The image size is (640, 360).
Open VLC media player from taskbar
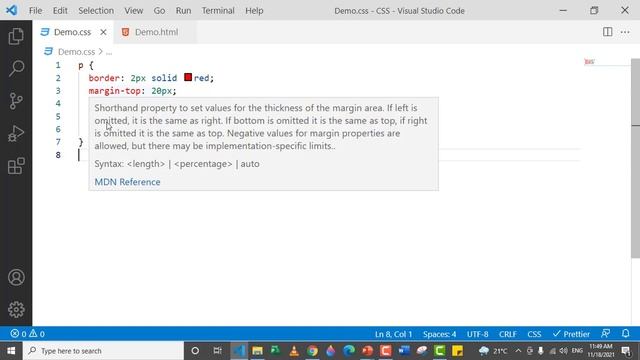294,351
